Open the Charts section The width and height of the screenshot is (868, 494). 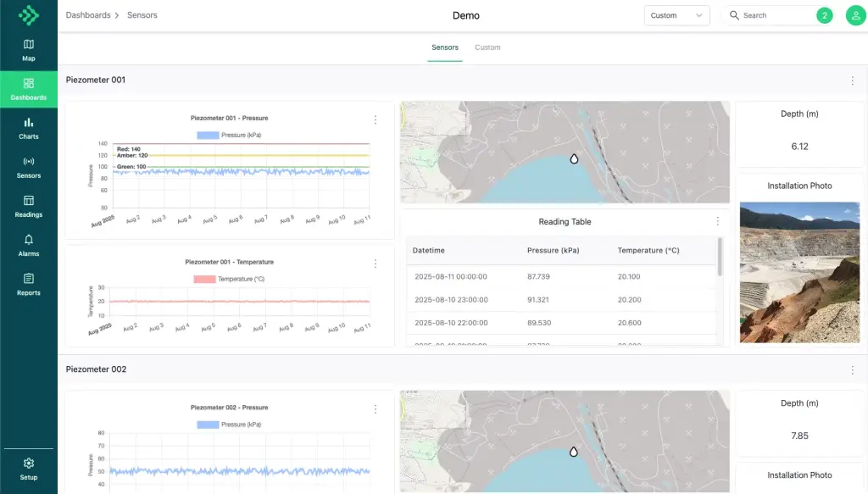pos(29,128)
